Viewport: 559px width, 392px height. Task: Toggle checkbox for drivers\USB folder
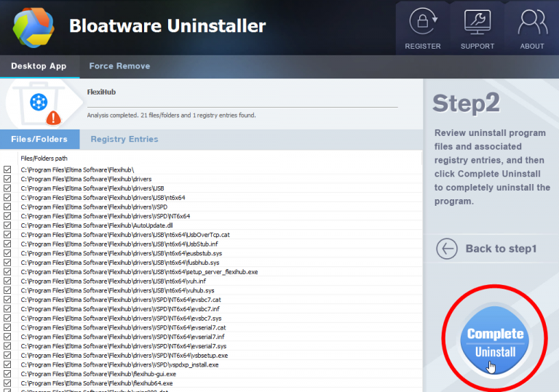click(x=7, y=188)
